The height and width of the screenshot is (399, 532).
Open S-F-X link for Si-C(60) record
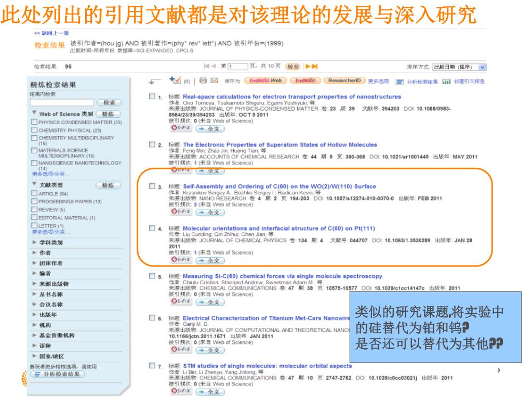(181, 301)
